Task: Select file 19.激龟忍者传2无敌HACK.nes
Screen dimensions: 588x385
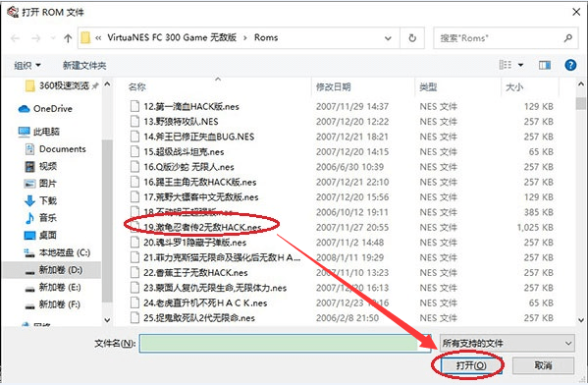Action: [202, 228]
